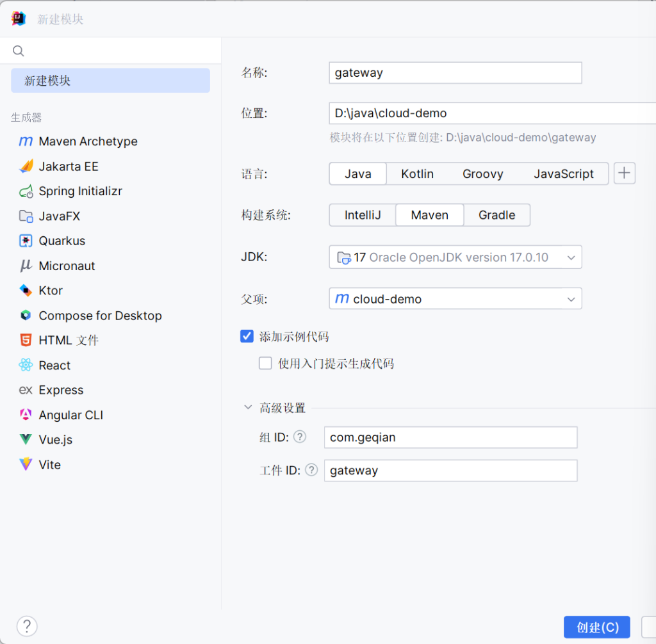656x644 pixels.
Task: Select the 新建模块 item in sidebar
Action: click(x=110, y=81)
